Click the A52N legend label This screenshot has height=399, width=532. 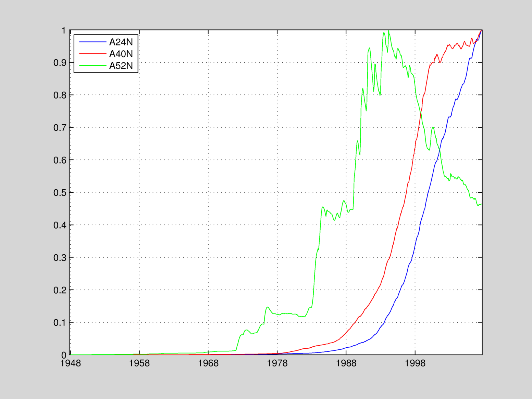coord(121,66)
